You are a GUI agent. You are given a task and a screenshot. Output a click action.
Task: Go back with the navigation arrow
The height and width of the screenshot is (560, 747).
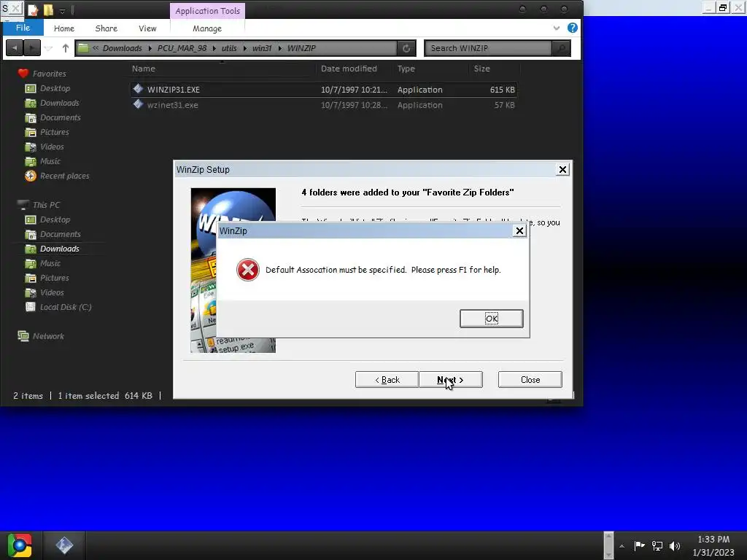15,48
